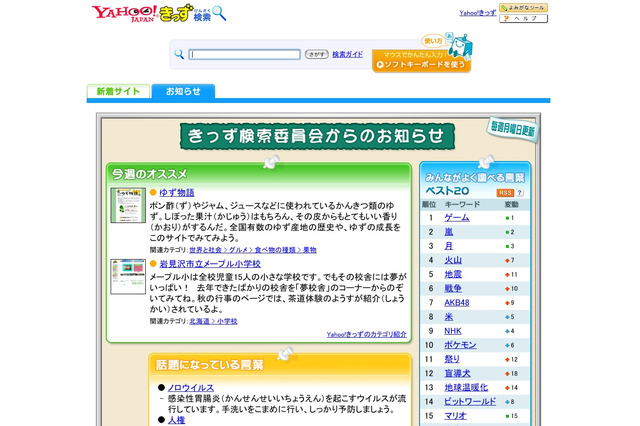Click the Yahoo! JAPAN Kids logo
This screenshot has height=426, width=640.
[x=159, y=13]
